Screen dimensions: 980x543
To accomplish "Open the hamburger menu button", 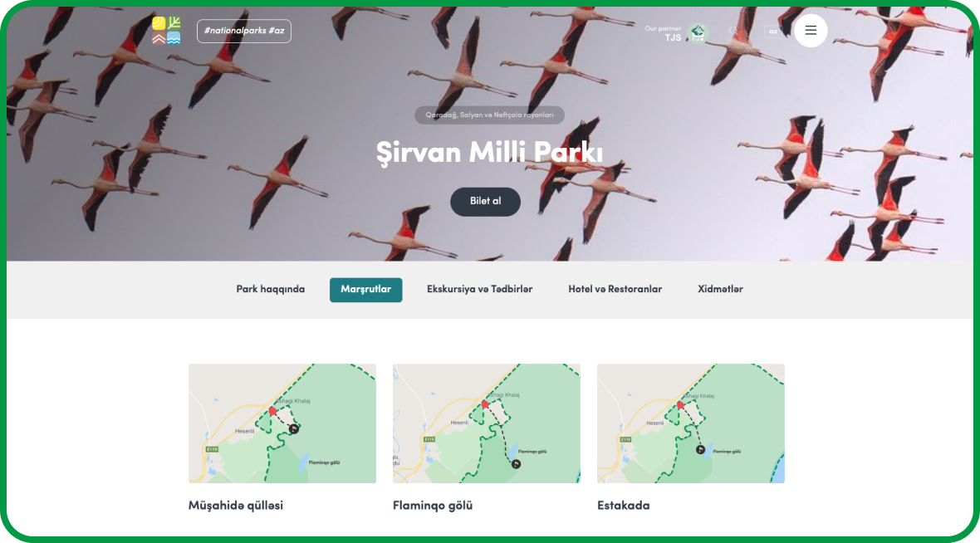I will (811, 31).
